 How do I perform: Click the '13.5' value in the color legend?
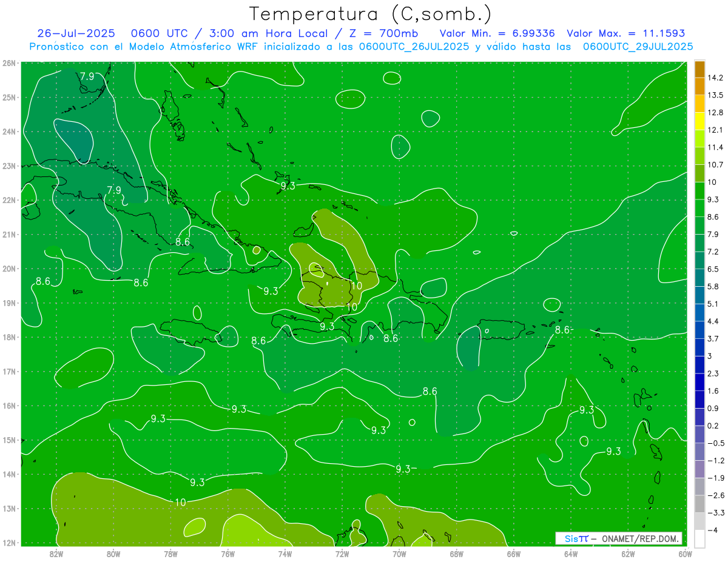(715, 95)
